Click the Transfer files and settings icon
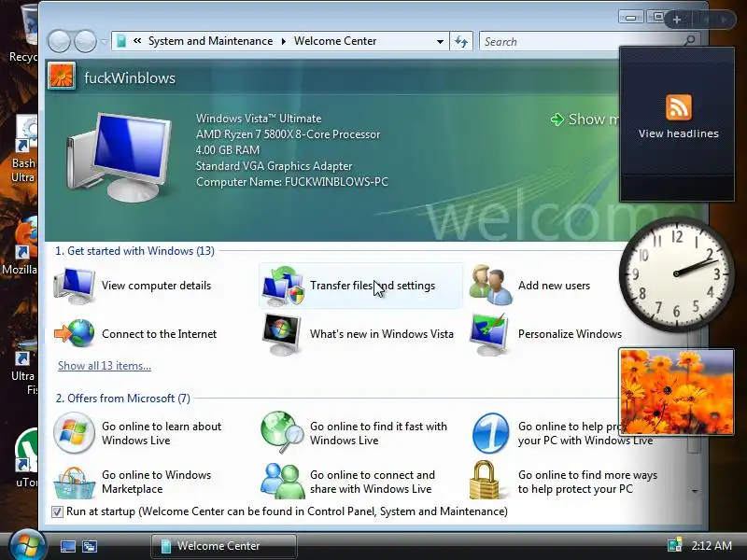Screen dimensions: 747x560 tap(283, 286)
